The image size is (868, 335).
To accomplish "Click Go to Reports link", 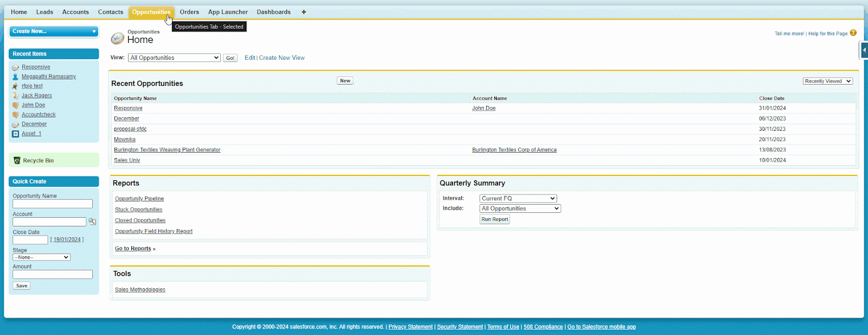I will tap(133, 249).
